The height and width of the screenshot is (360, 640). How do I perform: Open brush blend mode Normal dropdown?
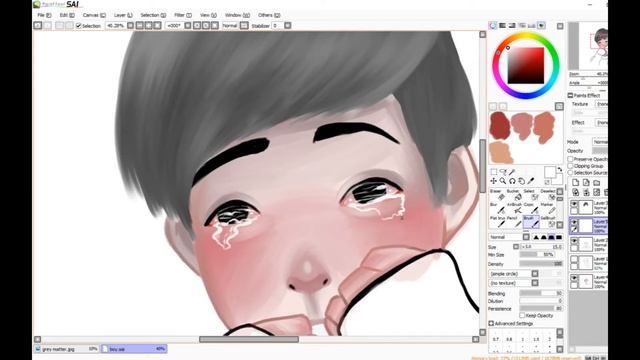tap(526, 237)
